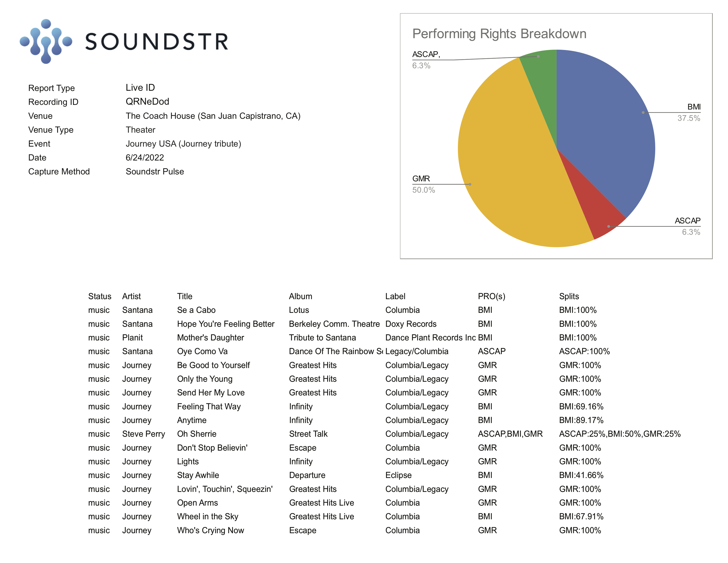Click the title Open Arms

pos(197,503)
